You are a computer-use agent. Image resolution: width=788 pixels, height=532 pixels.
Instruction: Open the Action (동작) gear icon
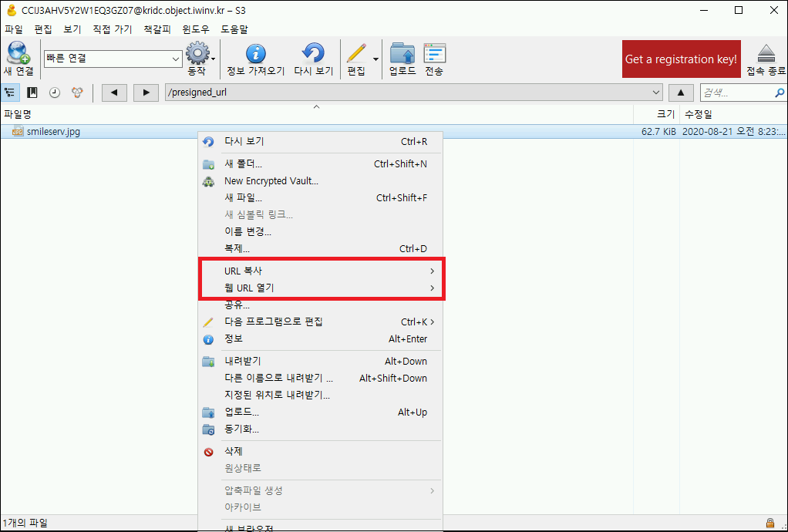[198, 52]
